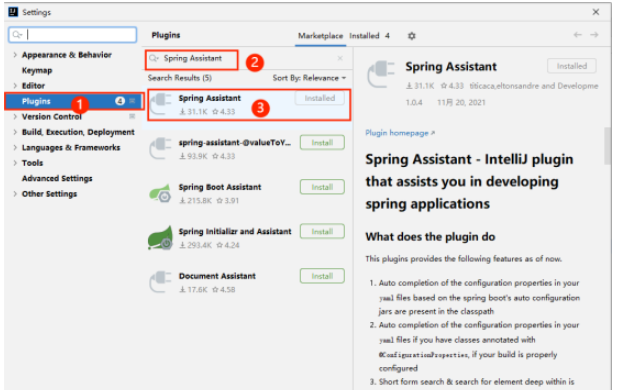This screenshot has height=390, width=617.
Task: Click the Document Assistant plugin icon
Action: point(161,282)
